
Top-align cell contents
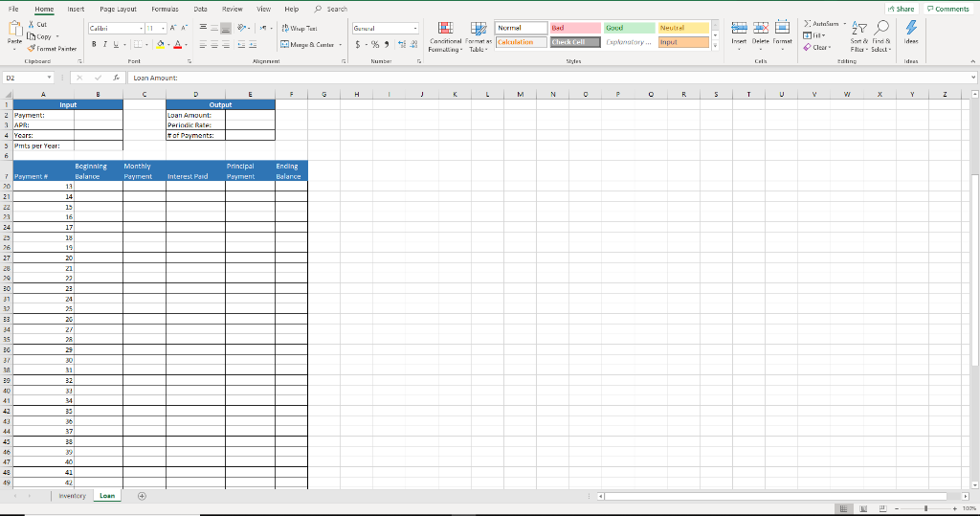coord(203,28)
